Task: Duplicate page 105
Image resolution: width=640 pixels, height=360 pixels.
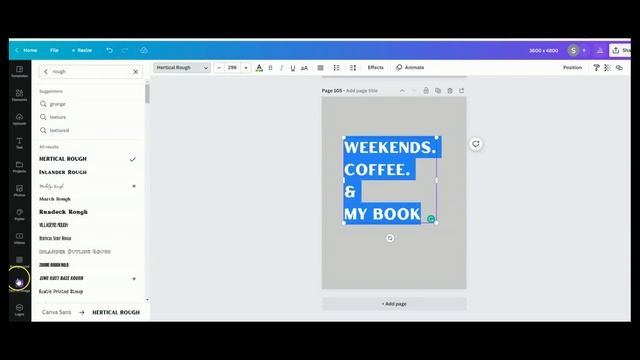Action: [x=438, y=91]
